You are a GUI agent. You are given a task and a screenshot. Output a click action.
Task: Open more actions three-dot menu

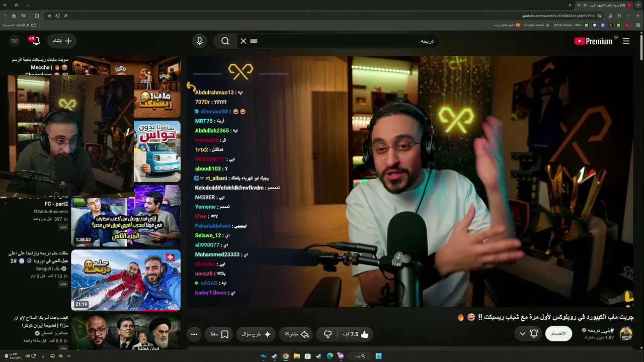pos(194,334)
